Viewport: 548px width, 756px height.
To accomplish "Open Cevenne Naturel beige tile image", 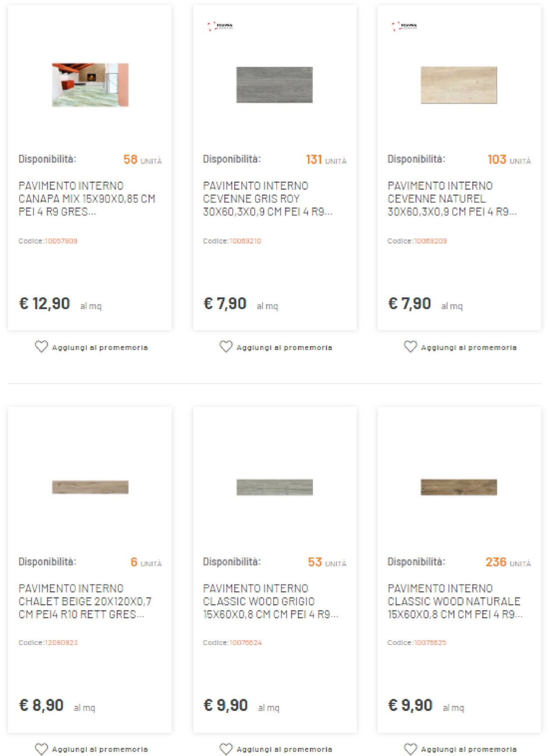I will tap(459, 85).
